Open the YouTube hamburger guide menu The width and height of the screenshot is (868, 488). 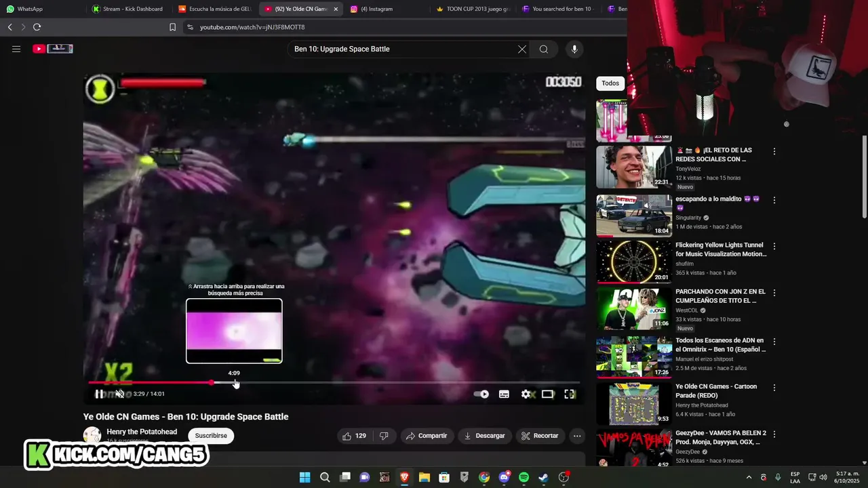[16, 49]
